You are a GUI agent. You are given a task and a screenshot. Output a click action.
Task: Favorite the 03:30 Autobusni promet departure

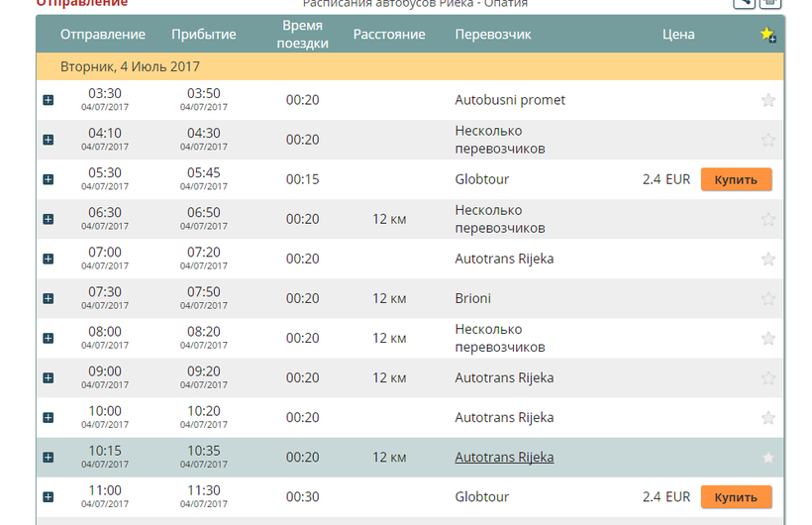pos(768,100)
